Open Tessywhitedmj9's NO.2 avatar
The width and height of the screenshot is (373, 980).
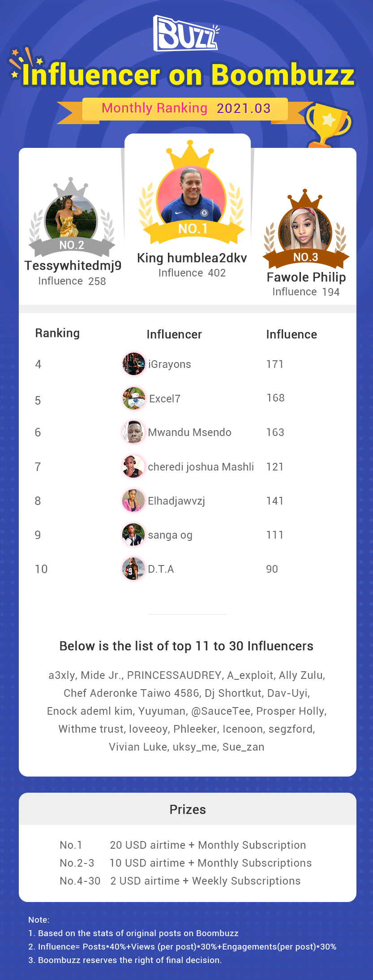(x=71, y=217)
